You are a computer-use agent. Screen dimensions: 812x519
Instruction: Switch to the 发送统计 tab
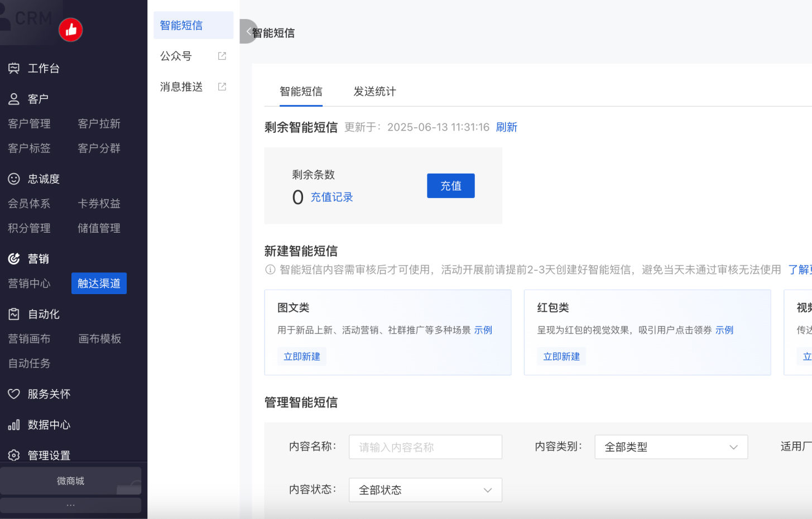coord(374,92)
